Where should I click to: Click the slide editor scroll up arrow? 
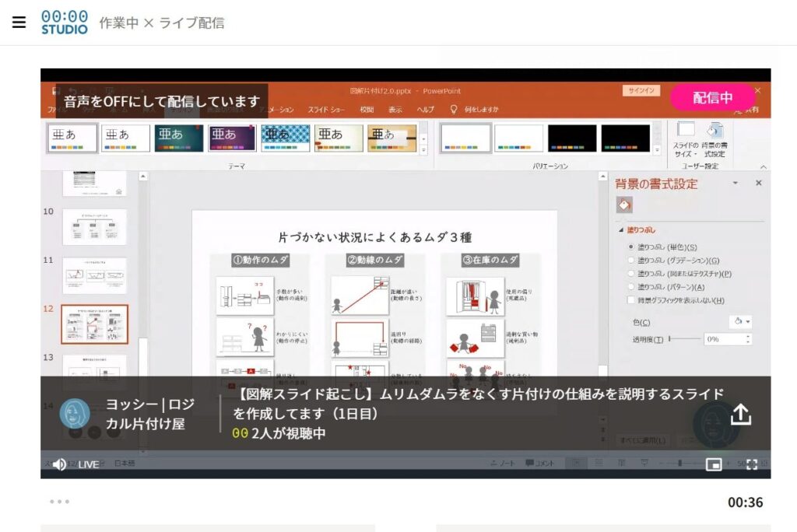(x=603, y=177)
